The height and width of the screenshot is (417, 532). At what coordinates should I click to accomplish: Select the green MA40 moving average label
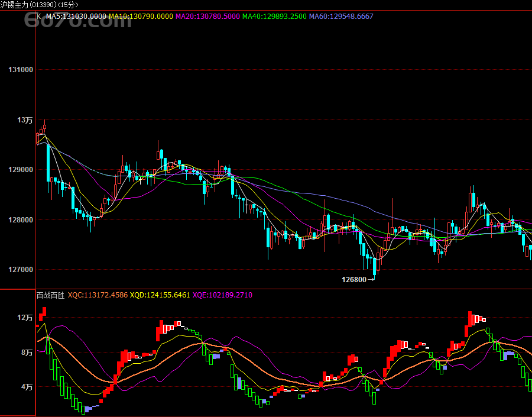[275, 17]
